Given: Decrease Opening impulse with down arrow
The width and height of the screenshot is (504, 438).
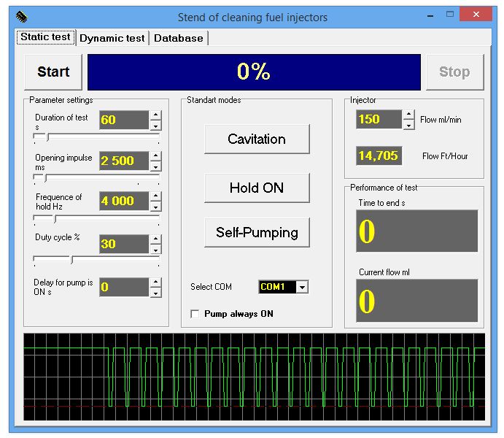Looking at the screenshot, I should [155, 166].
